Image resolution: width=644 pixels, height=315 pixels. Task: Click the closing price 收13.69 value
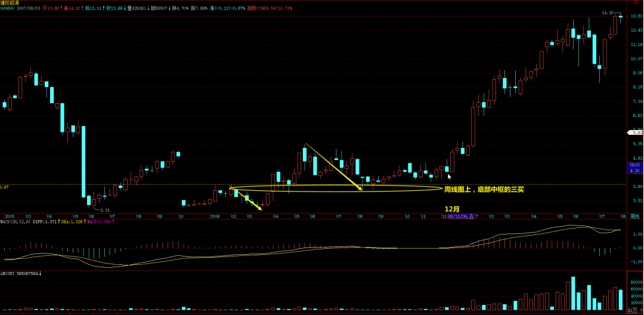pos(114,8)
